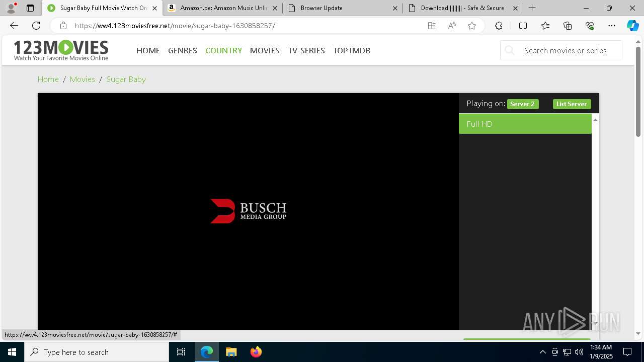This screenshot has height=362, width=644.
Task: Open the app available icon in address bar
Action: [x=432, y=26]
